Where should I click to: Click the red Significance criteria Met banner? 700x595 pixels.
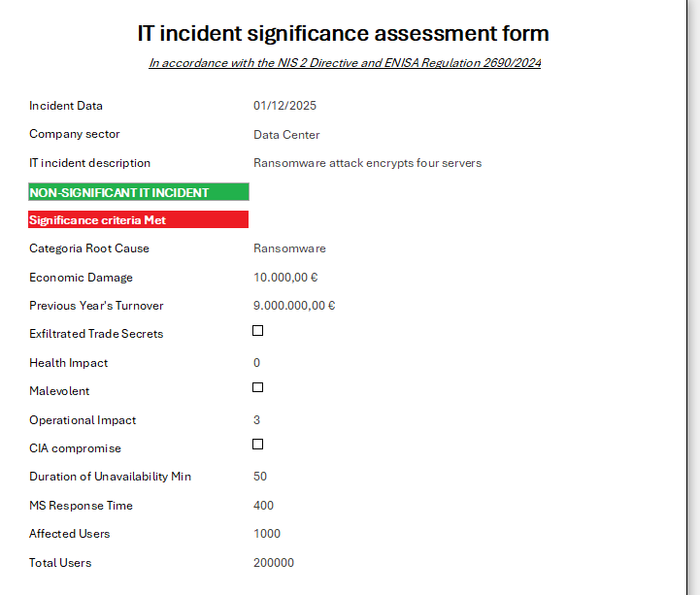pyautogui.click(x=139, y=220)
